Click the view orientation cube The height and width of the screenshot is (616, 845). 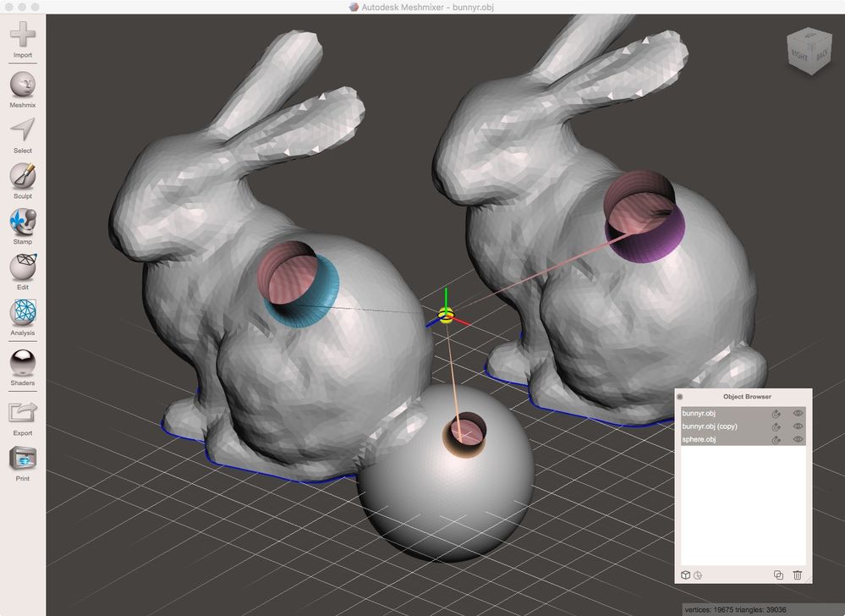click(809, 52)
